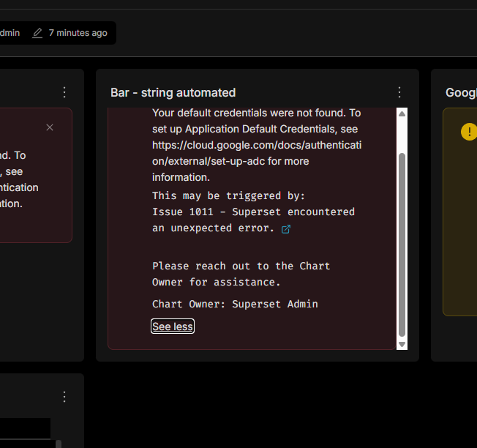477x448 pixels.
Task: Click the error panel scrollbar thumb
Action: [x=402, y=242]
